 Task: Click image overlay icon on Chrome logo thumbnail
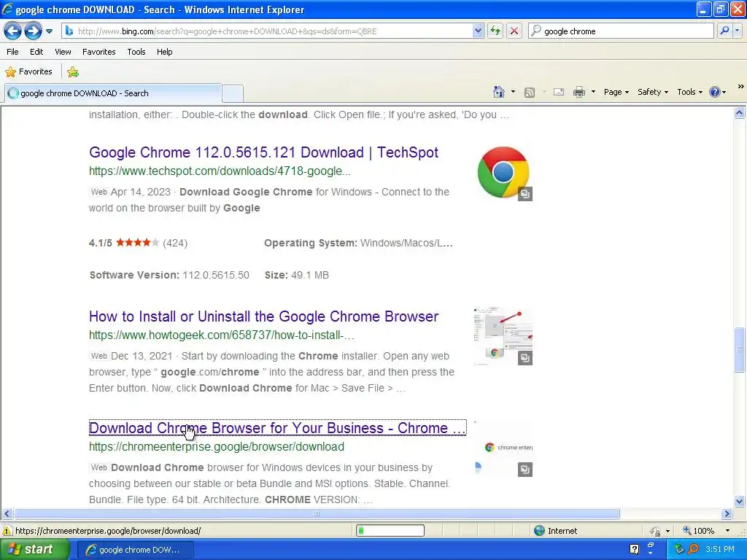(525, 194)
